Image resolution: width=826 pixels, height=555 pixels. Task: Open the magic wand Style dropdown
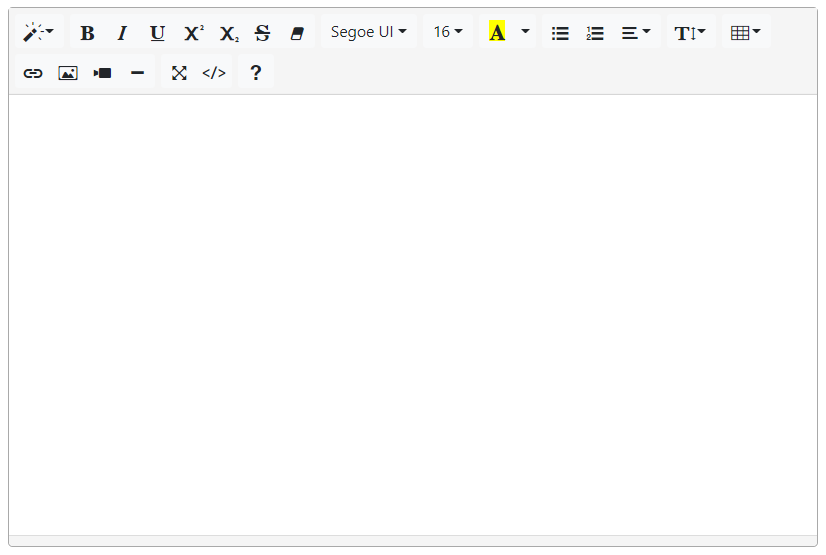(39, 32)
